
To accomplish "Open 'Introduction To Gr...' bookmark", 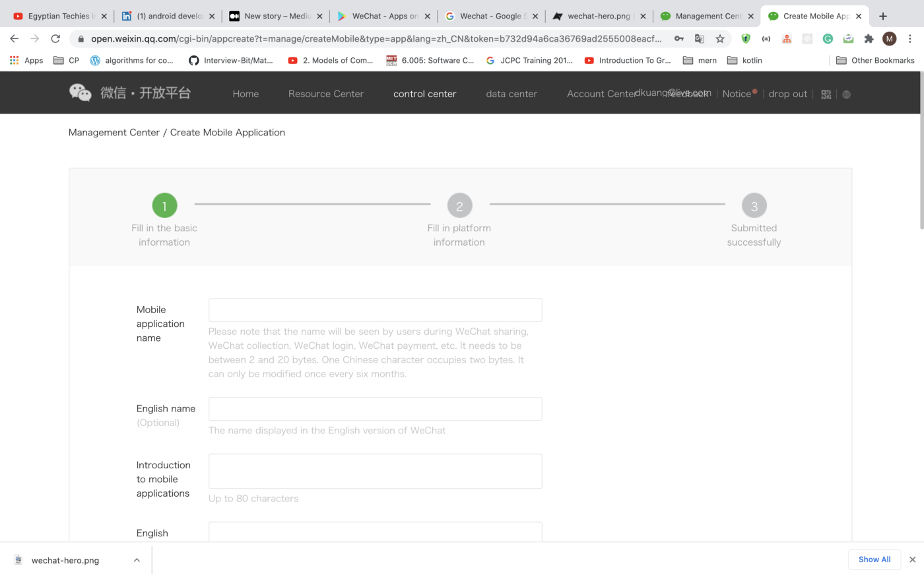I will click(x=628, y=60).
